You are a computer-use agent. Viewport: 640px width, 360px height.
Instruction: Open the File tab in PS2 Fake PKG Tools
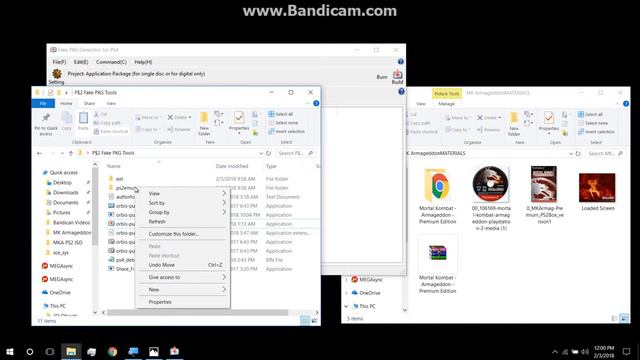(43, 103)
